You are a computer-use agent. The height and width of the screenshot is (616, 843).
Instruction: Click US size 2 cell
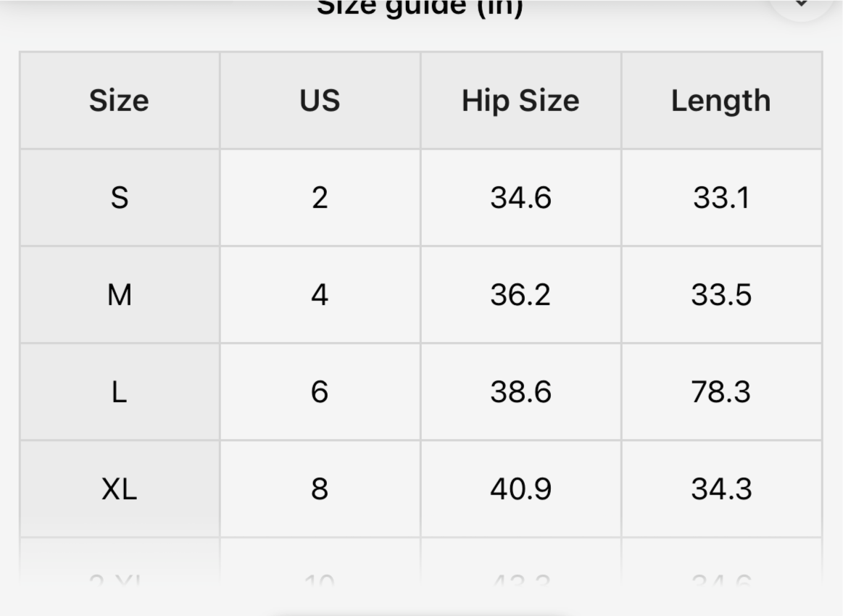point(320,198)
